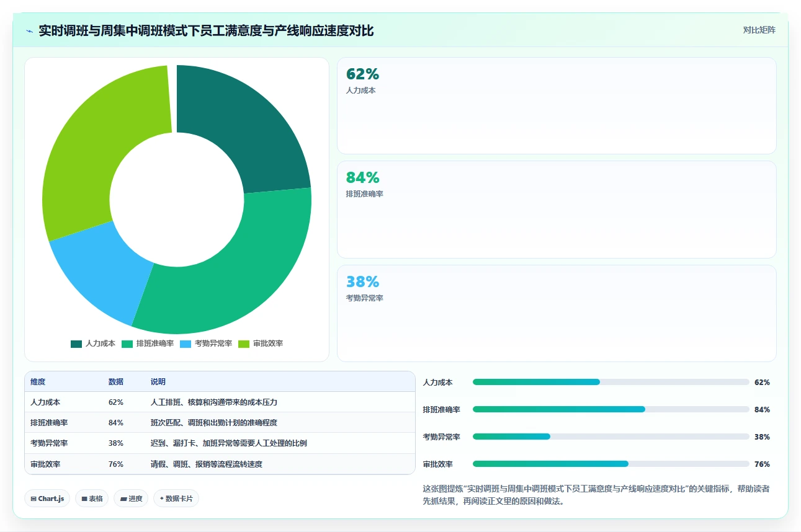Click the 76% value beside the progress bar
Image resolution: width=801 pixels, height=532 pixels.
(762, 464)
